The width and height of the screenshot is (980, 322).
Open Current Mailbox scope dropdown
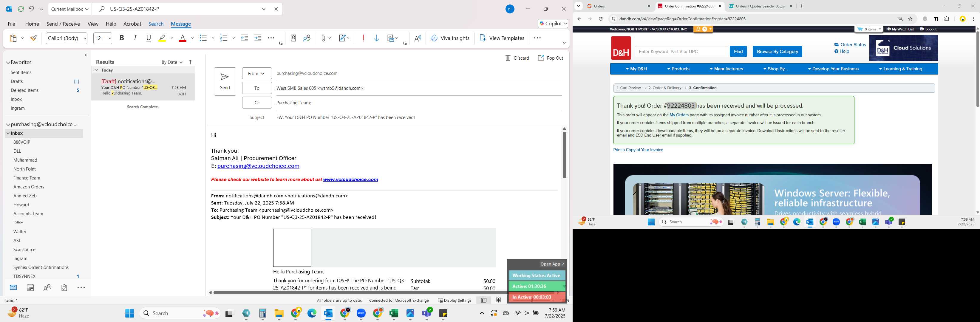pyautogui.click(x=69, y=9)
